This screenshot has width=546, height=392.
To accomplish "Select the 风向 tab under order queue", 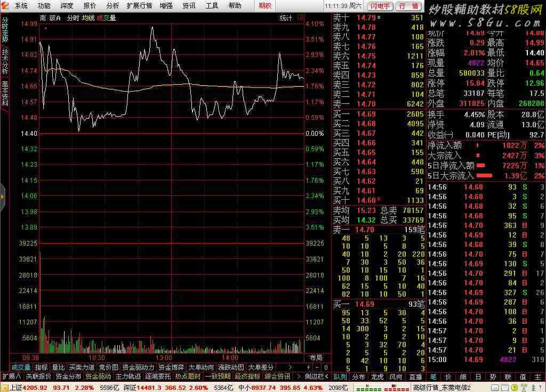I will pyautogui.click(x=396, y=377).
